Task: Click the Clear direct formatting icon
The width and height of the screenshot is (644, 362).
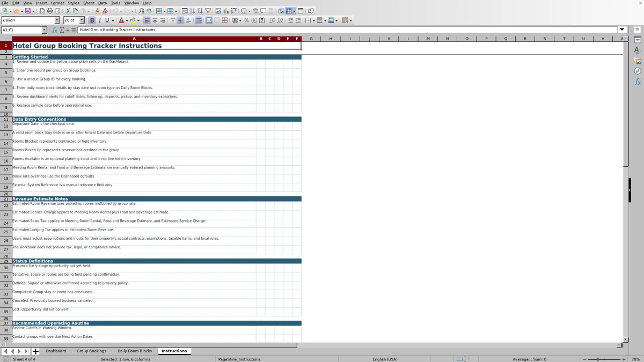Action: click(105, 11)
